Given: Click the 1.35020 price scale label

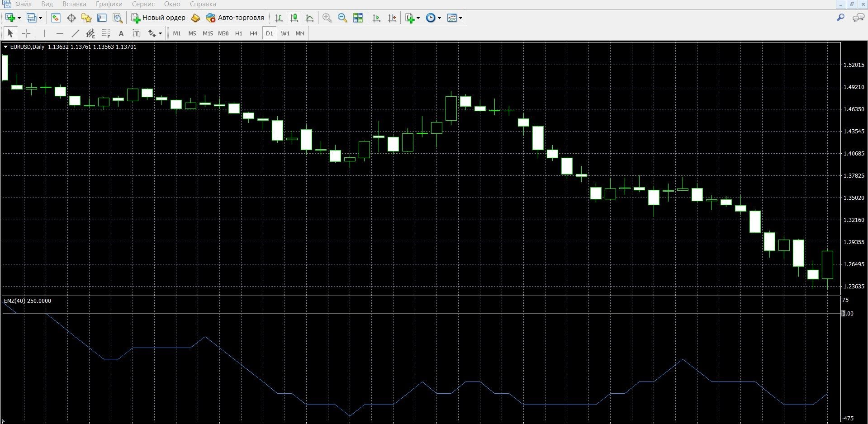Looking at the screenshot, I should [x=854, y=198].
